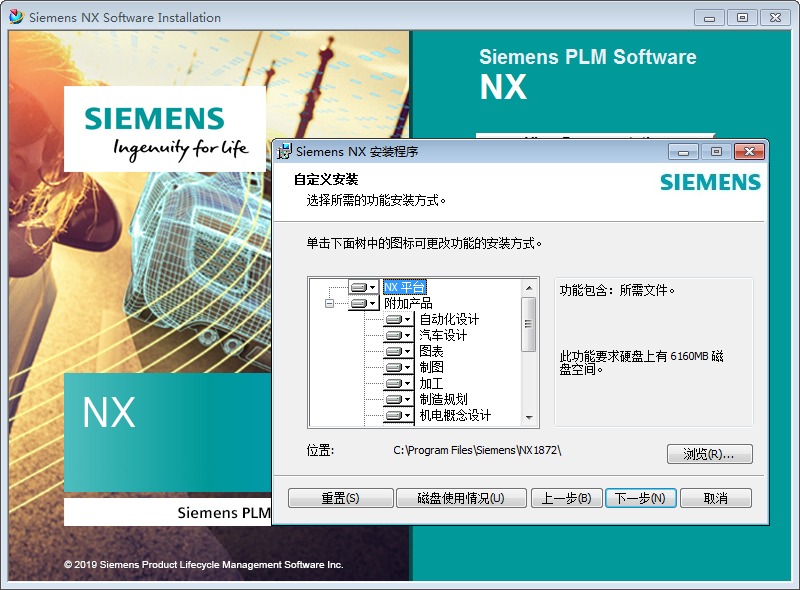Select 加工 in the feature tree
The width and height of the screenshot is (800, 590).
click(431, 383)
